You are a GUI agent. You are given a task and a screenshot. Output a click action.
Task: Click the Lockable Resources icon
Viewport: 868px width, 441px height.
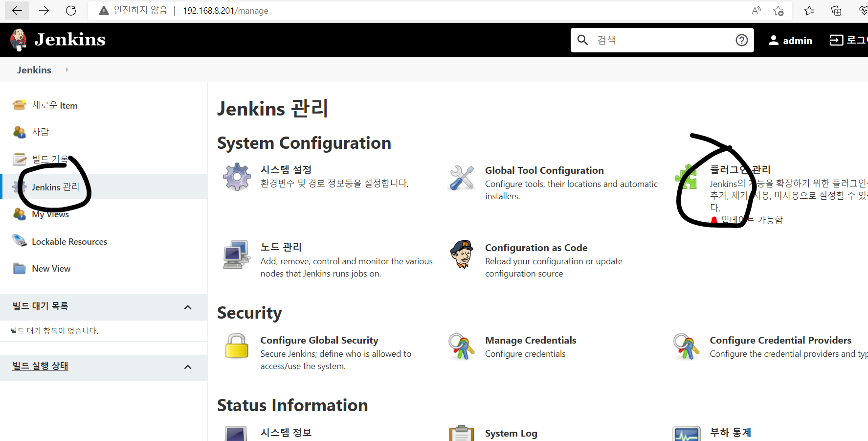[x=20, y=241]
